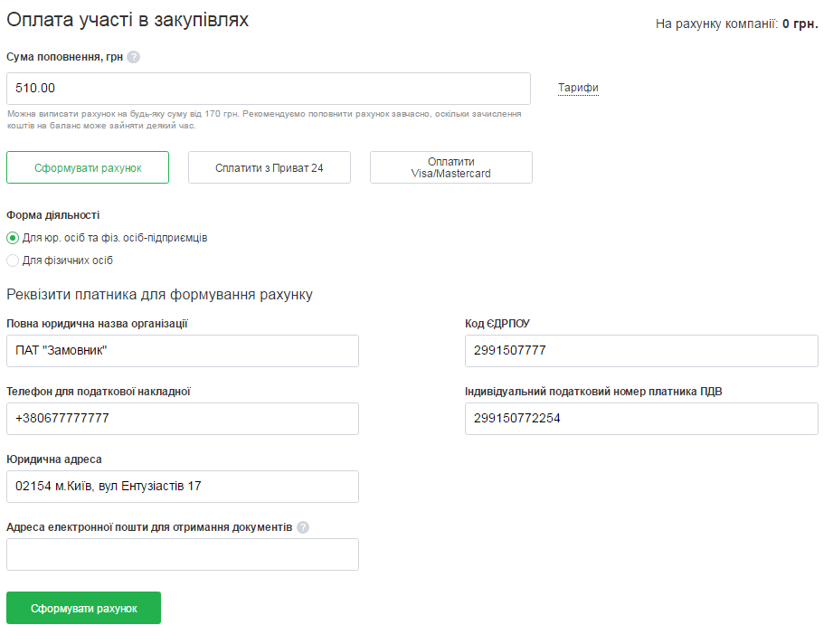Click the help icon beside "Сума поповнення, грн"
The width and height of the screenshot is (833, 644).
[134, 57]
